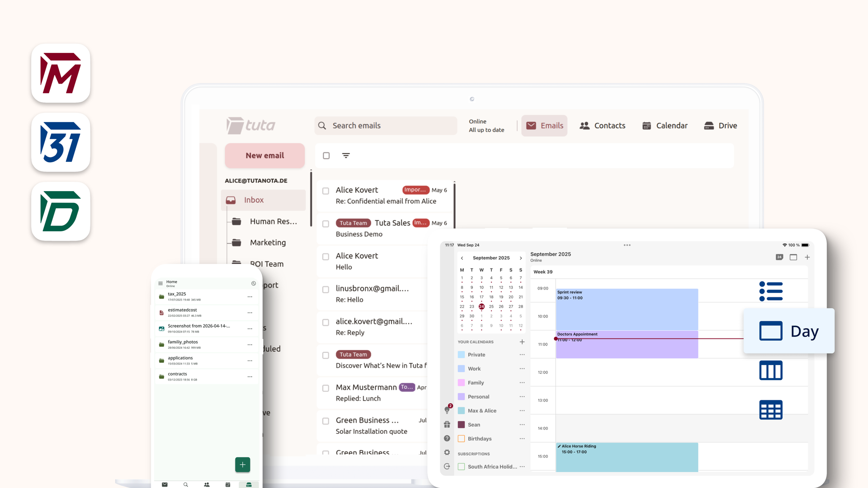Image resolution: width=868 pixels, height=488 pixels.
Task: Toggle the select-all emails checkbox
Action: click(x=326, y=155)
